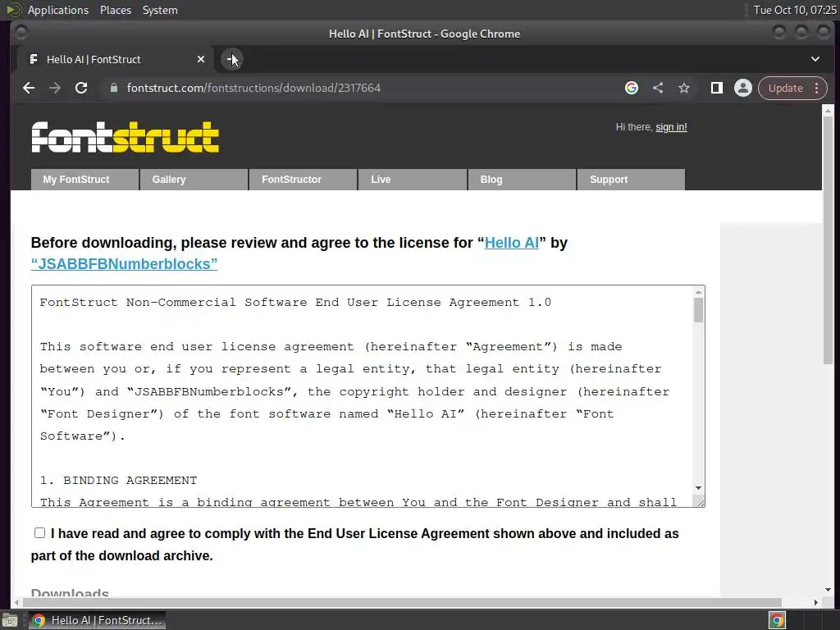Open a new tab with plus button
Image resolution: width=840 pixels, height=630 pixels.
click(231, 59)
